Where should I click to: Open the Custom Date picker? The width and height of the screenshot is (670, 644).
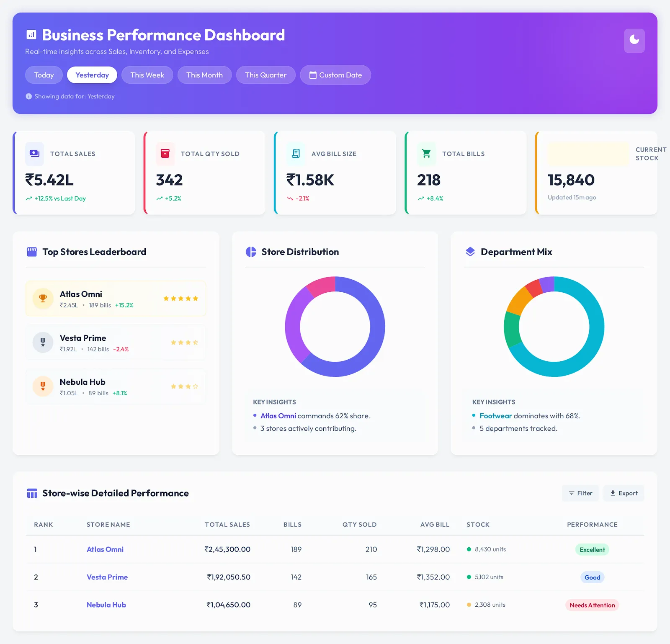(335, 75)
